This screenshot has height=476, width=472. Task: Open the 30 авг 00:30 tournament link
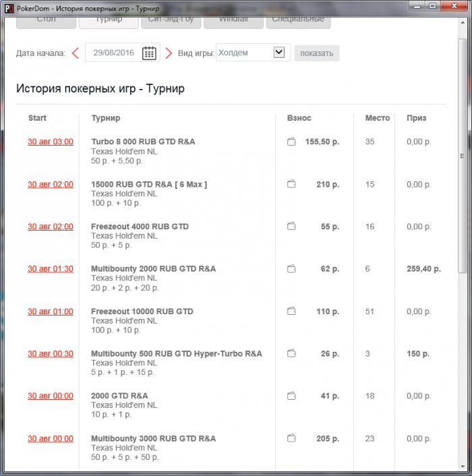pyautogui.click(x=51, y=354)
